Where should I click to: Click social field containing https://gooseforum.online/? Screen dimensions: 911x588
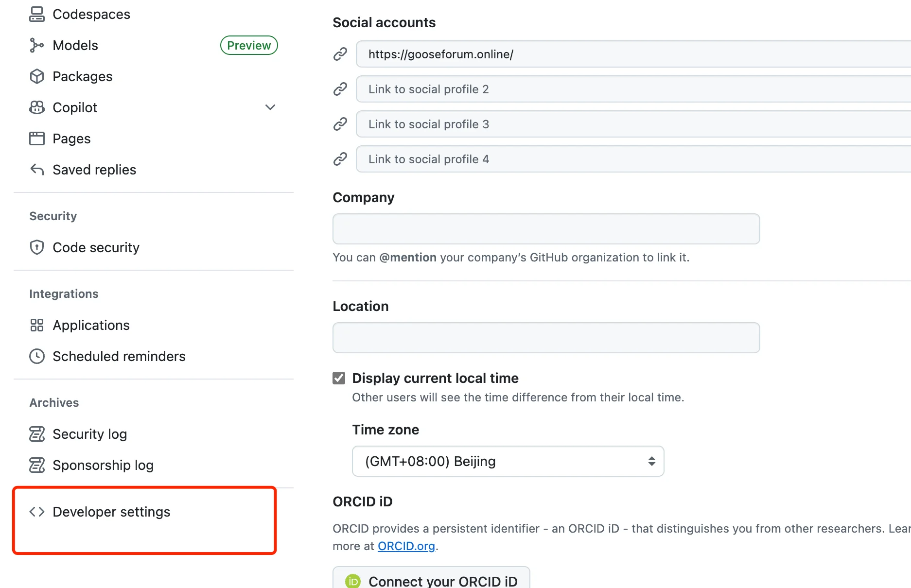tap(633, 54)
